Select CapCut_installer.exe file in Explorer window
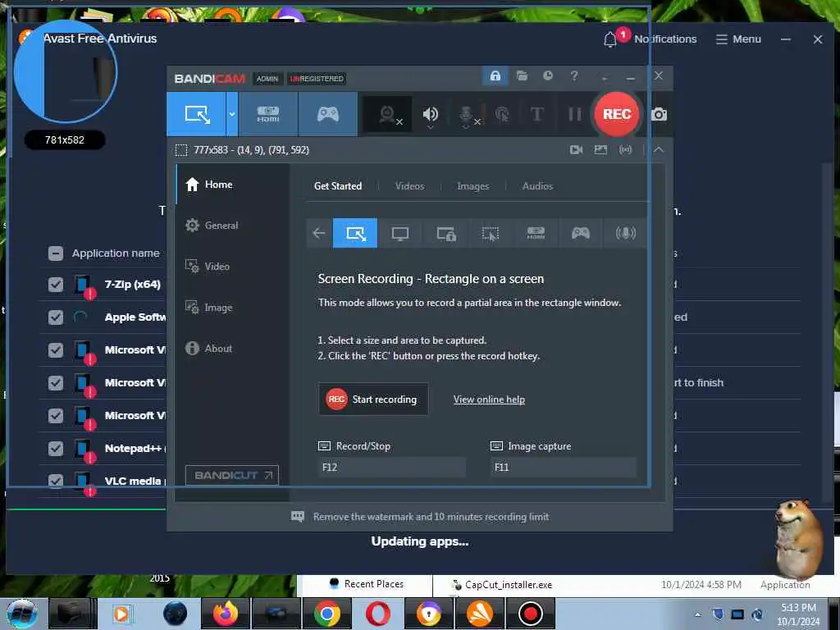 (x=502, y=584)
